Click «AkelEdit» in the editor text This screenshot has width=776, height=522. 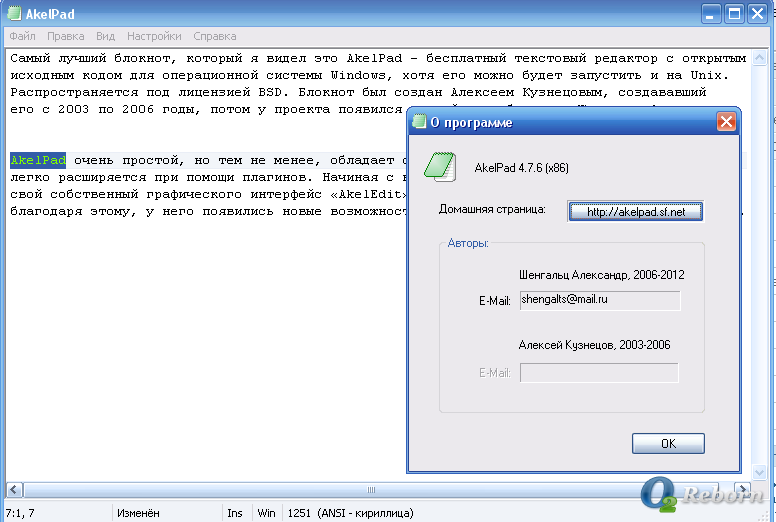click(x=369, y=194)
